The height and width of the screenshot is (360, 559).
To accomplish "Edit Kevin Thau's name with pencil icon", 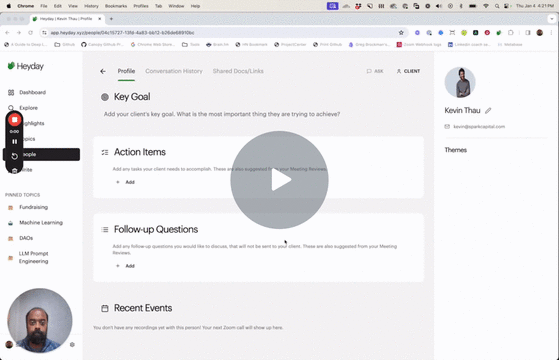I will point(488,110).
